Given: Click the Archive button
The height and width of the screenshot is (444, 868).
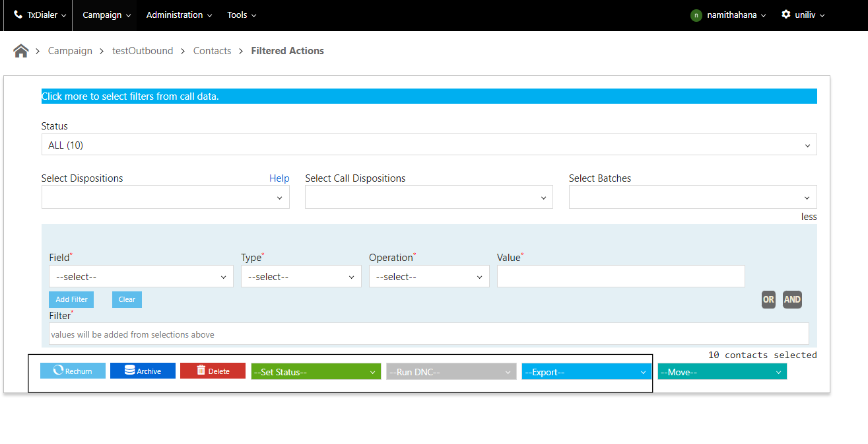Looking at the screenshot, I should [x=143, y=371].
